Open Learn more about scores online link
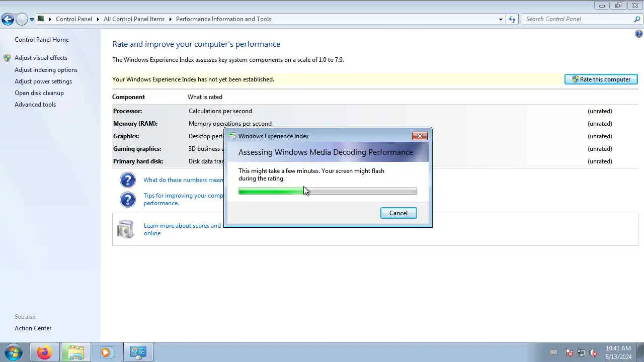 click(x=182, y=229)
